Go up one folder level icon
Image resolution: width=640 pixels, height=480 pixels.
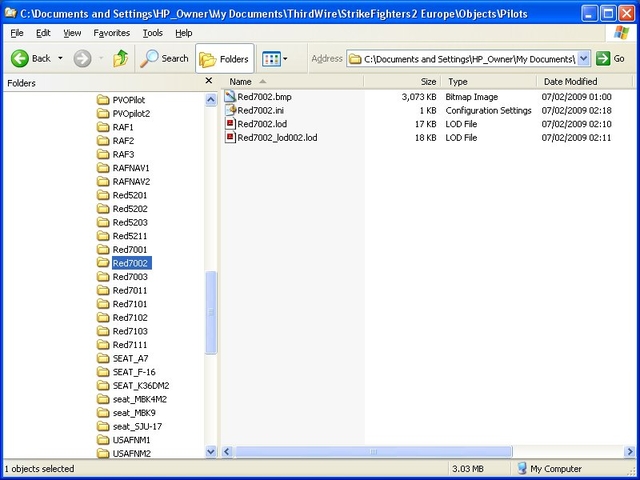(x=120, y=59)
